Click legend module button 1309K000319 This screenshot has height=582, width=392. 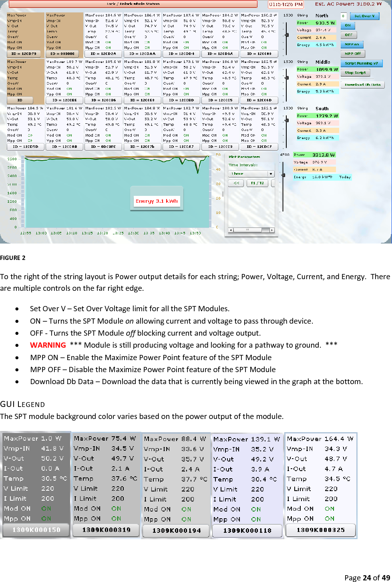click(x=106, y=530)
